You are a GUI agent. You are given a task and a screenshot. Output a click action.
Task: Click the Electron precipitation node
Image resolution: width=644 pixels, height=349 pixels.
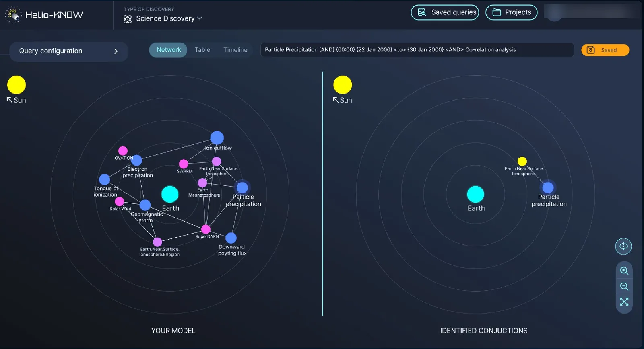pyautogui.click(x=137, y=160)
